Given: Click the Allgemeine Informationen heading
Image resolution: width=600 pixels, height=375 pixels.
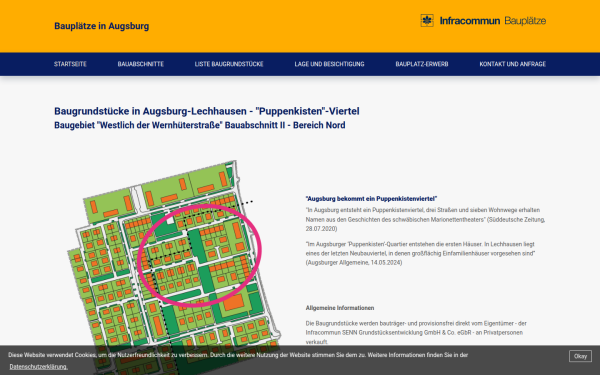Looking at the screenshot, I should coord(340,308).
